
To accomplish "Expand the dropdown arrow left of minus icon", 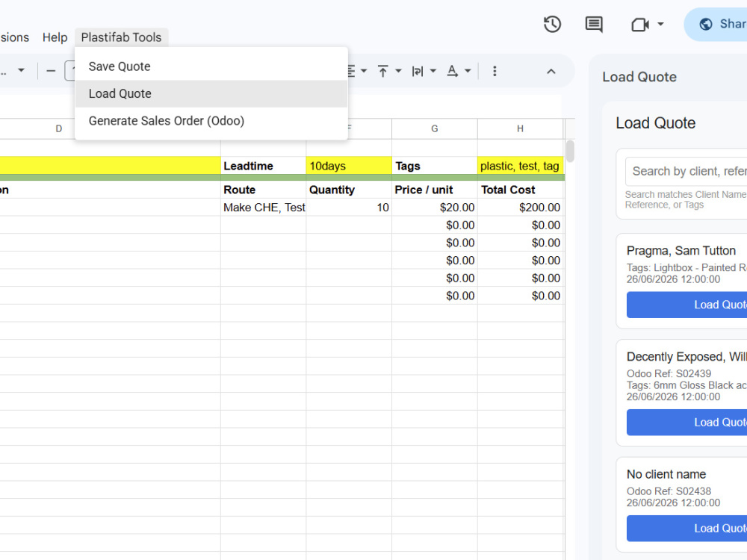I will tap(21, 70).
